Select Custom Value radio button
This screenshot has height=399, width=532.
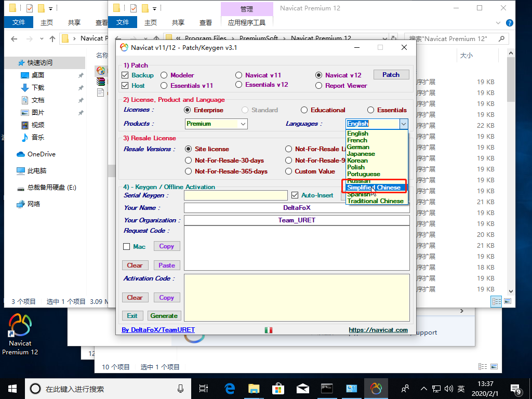point(288,171)
